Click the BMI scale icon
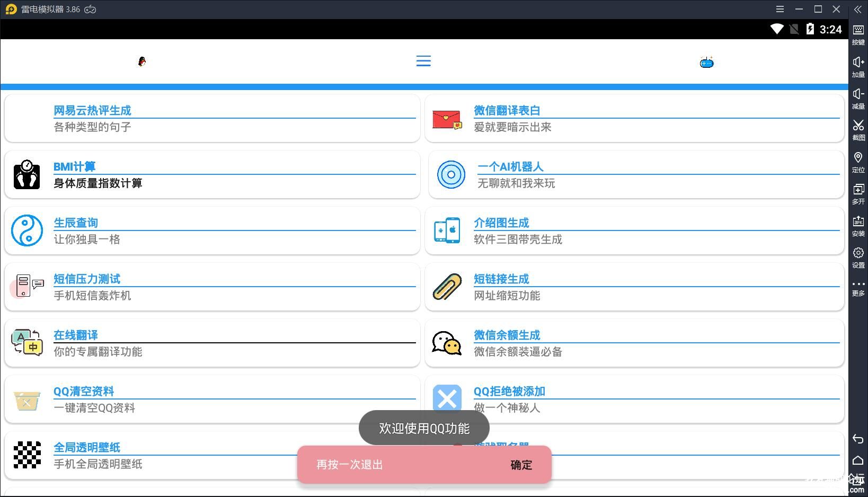The height and width of the screenshot is (497, 868). point(26,174)
